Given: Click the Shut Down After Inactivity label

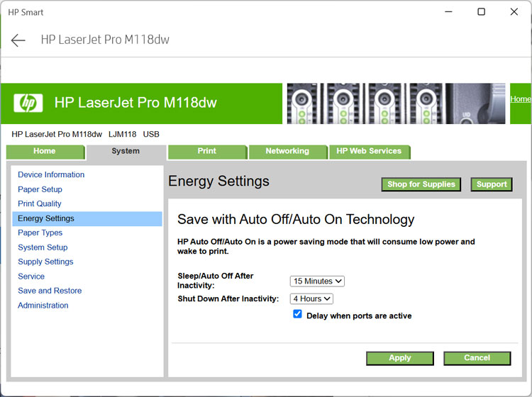Looking at the screenshot, I should pyautogui.click(x=228, y=298).
